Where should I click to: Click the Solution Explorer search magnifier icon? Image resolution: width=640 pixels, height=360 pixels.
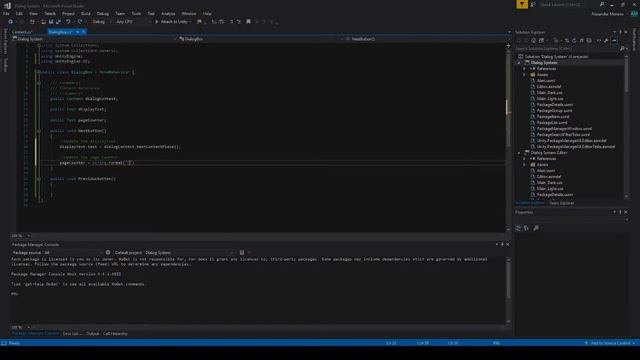point(622,49)
